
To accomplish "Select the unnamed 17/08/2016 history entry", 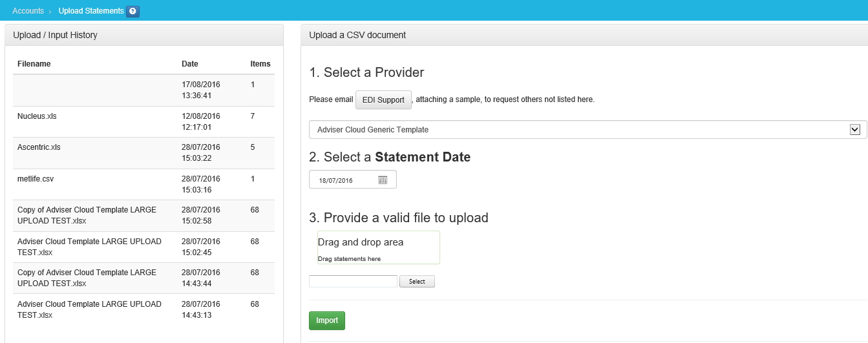I will (x=143, y=90).
